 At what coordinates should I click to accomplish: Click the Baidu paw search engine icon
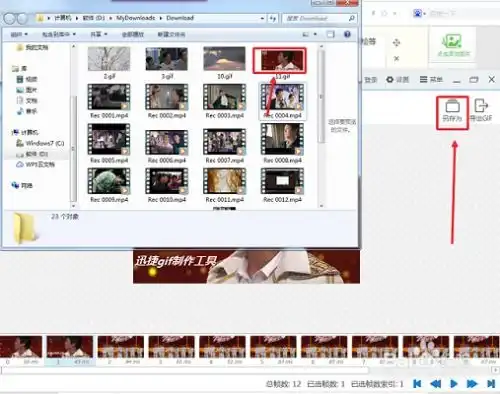click(417, 13)
